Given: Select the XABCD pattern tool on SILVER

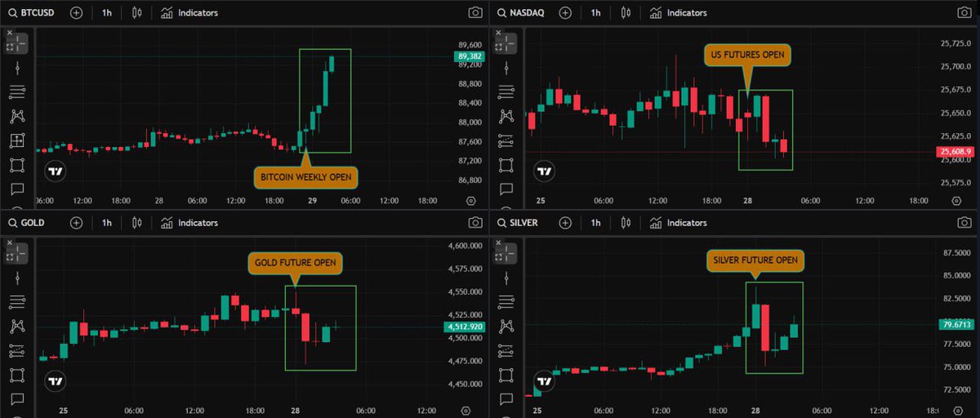Looking at the screenshot, I should coord(506,327).
